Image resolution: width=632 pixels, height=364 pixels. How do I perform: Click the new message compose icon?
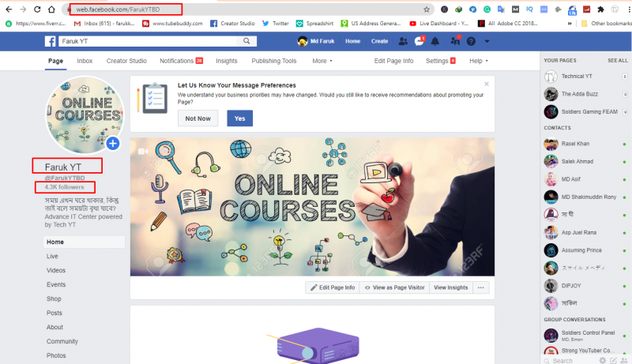(613, 360)
